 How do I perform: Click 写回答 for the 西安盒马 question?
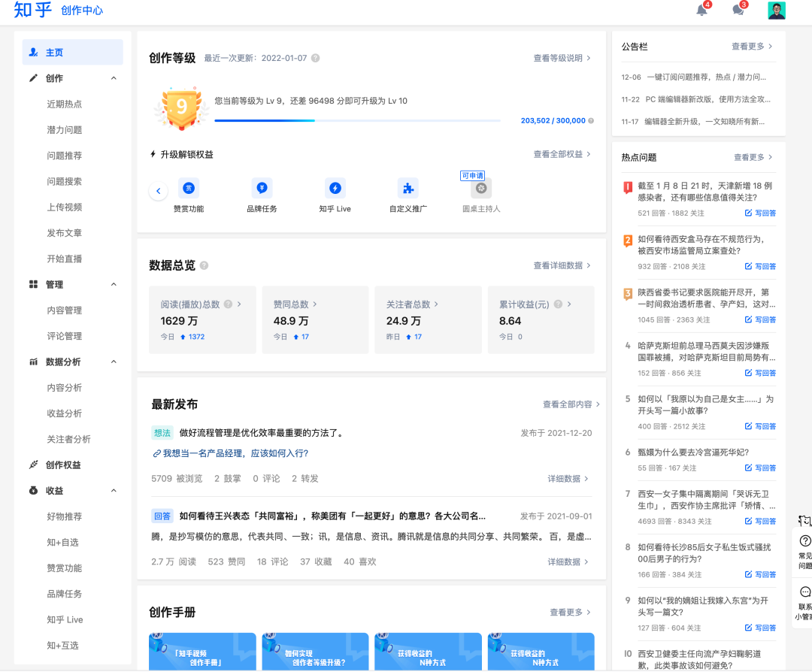coord(760,266)
